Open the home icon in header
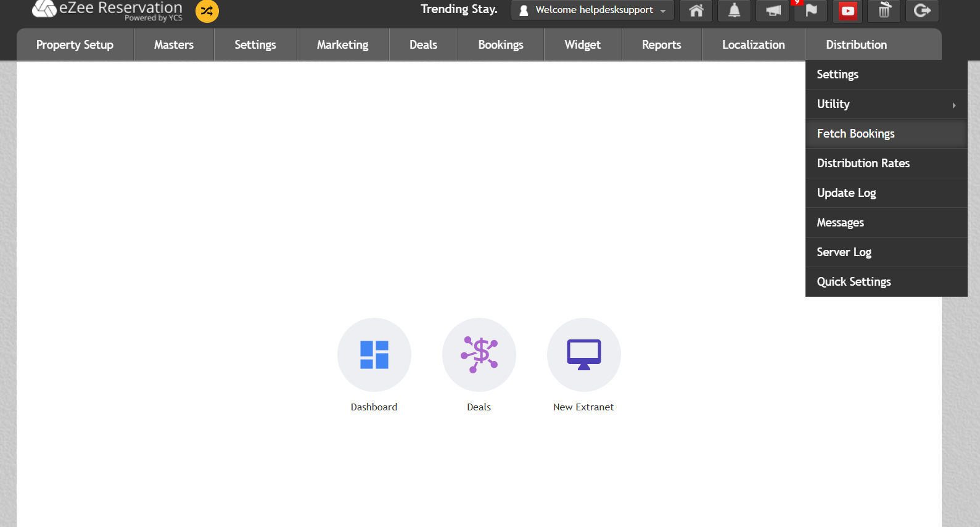This screenshot has width=980, height=527. pos(696,10)
